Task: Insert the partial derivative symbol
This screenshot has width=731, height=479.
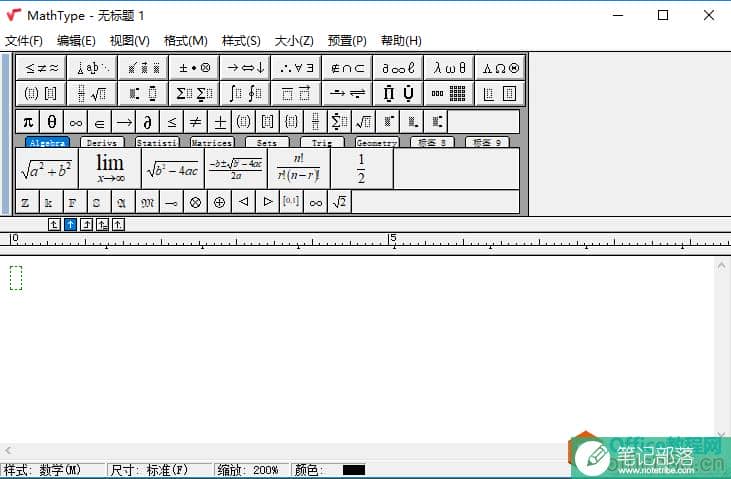Action: point(147,122)
